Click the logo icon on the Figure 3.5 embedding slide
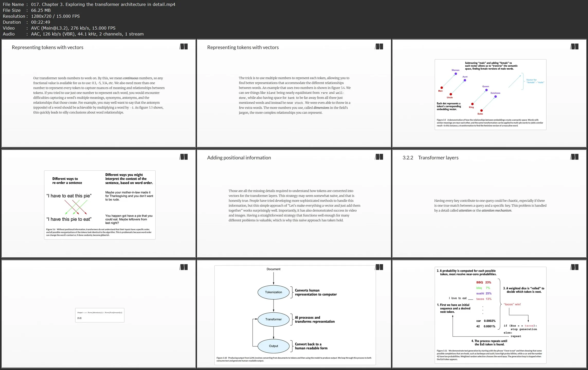Image resolution: width=588 pixels, height=370 pixels. click(x=574, y=47)
